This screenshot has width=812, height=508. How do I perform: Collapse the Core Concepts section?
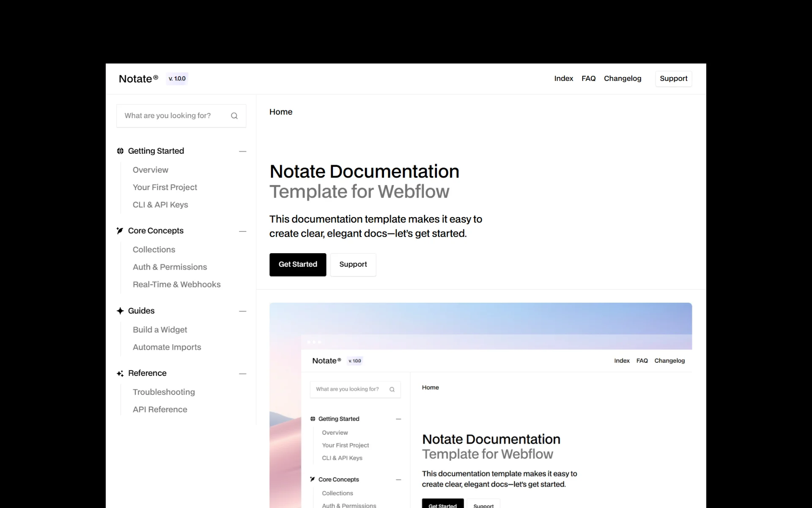point(242,231)
